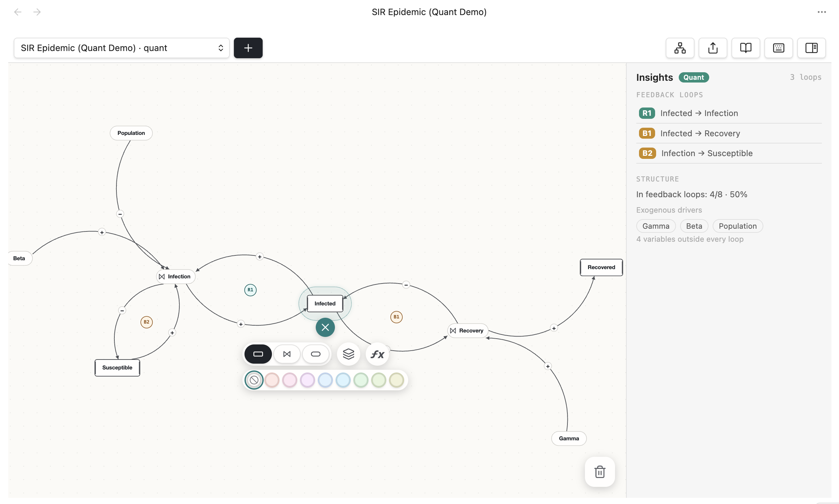This screenshot has height=504, width=839.
Task: Select the rounded variable node type
Action: pos(316,354)
